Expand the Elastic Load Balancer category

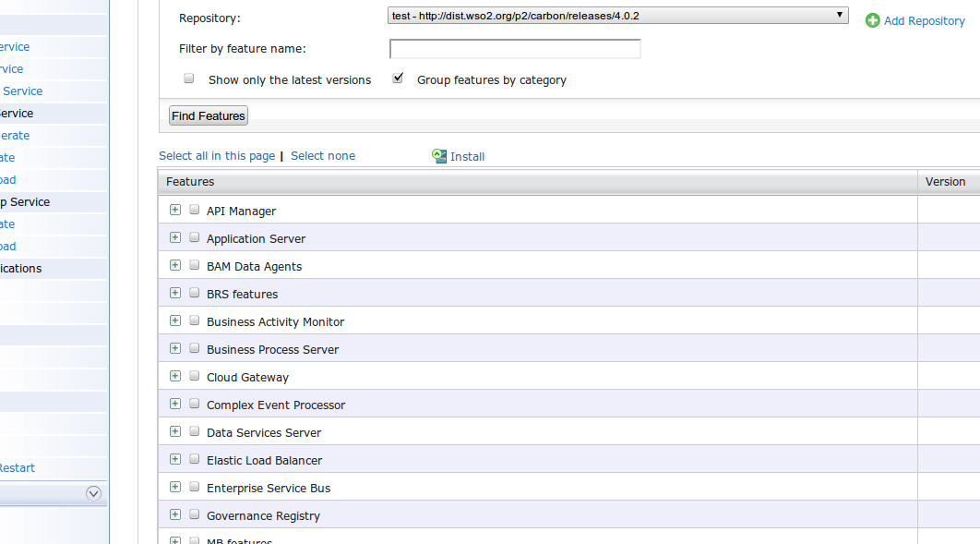point(175,459)
